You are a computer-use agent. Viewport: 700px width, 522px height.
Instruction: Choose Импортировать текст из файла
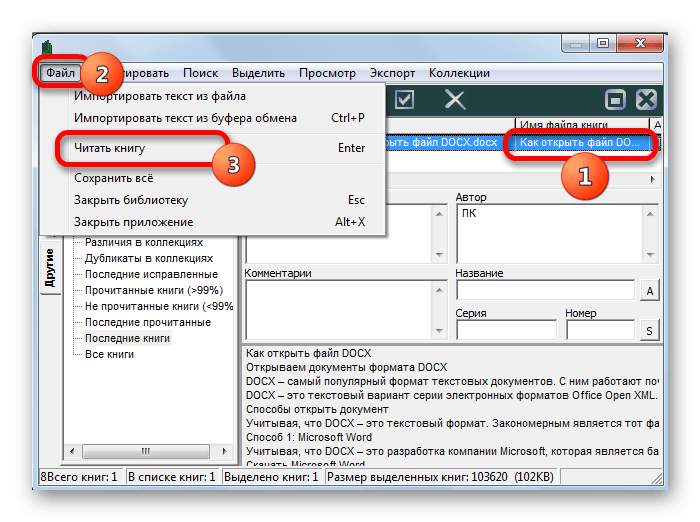coord(213,96)
